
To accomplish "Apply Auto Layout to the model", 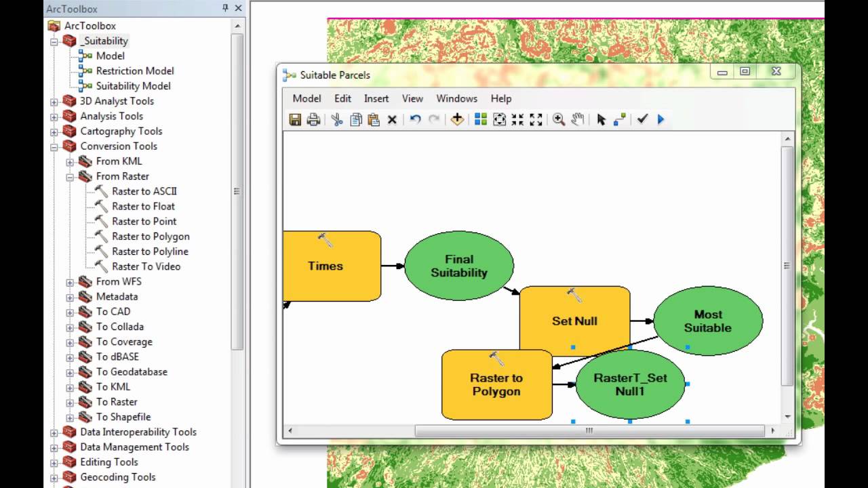I will [481, 119].
